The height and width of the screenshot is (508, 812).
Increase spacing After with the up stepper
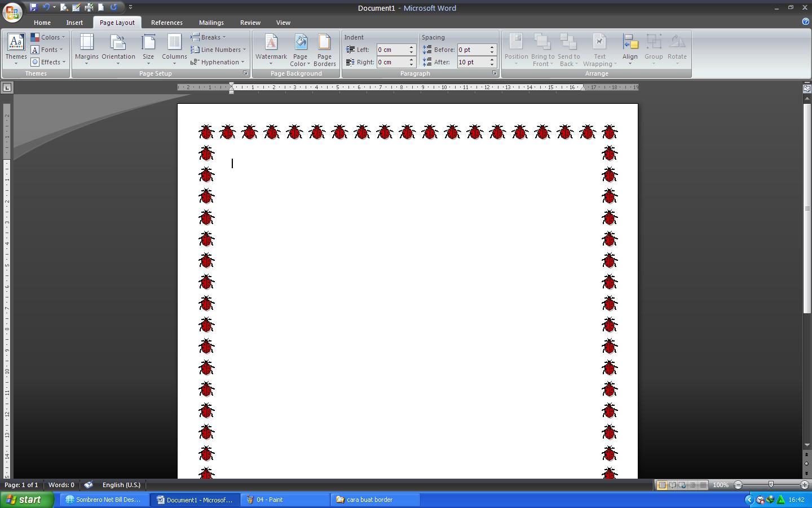[x=491, y=59]
